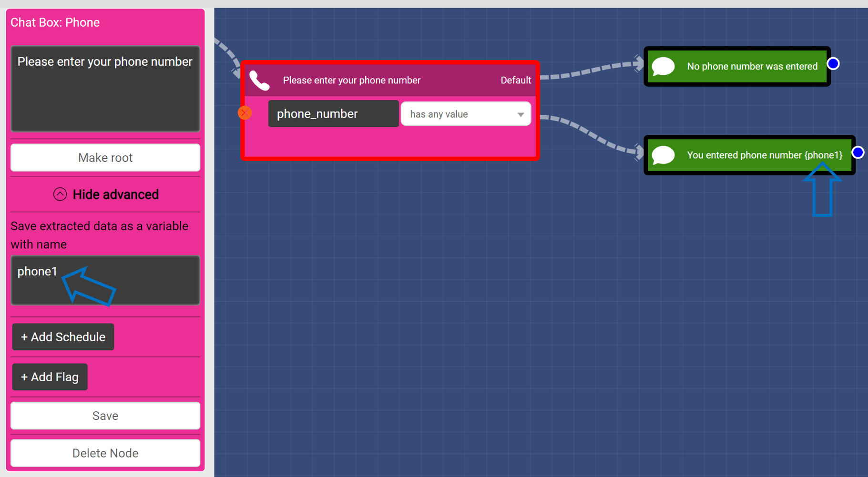Image resolution: width=868 pixels, height=477 pixels.
Task: Click output connector of 'No phone number was entered' node
Action: coord(833,63)
